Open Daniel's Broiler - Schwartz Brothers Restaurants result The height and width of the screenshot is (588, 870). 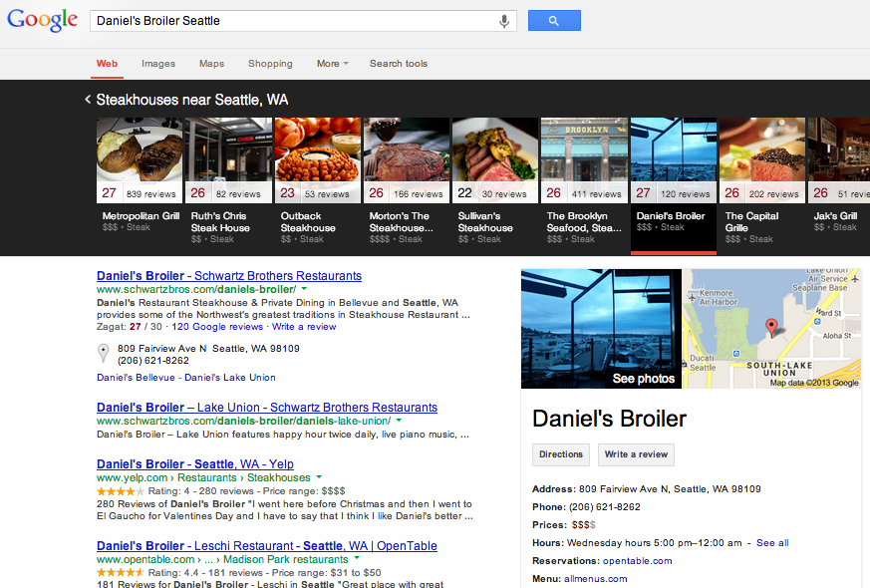(x=229, y=276)
